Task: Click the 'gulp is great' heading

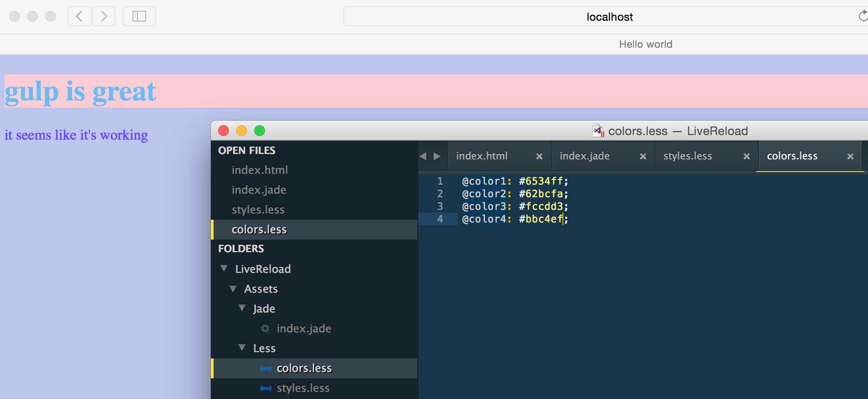Action: pos(80,91)
